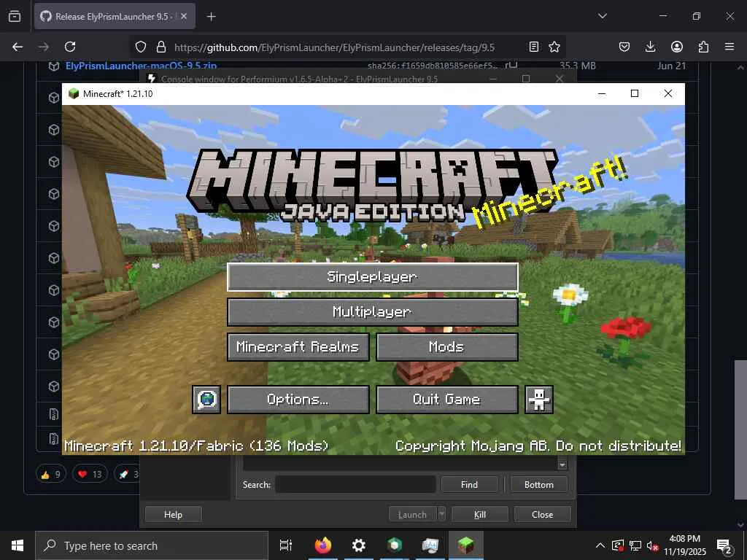Open Minecraft Options

click(298, 400)
